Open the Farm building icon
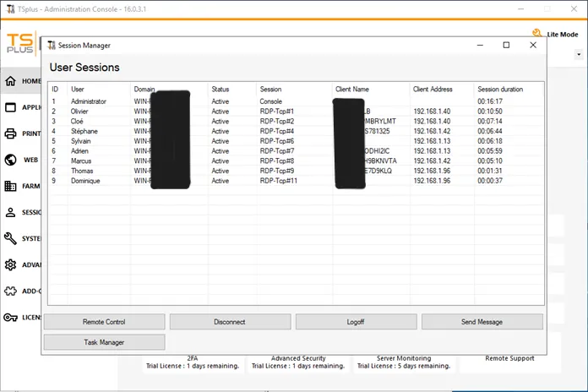Screen dimensions: 588x392 tap(10, 186)
